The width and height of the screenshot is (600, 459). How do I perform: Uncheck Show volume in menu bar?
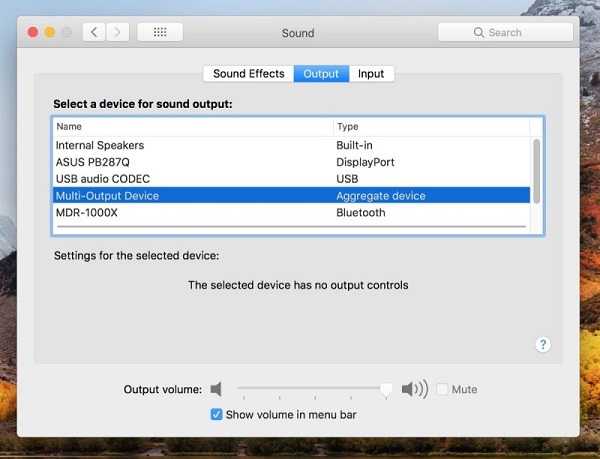click(x=216, y=414)
